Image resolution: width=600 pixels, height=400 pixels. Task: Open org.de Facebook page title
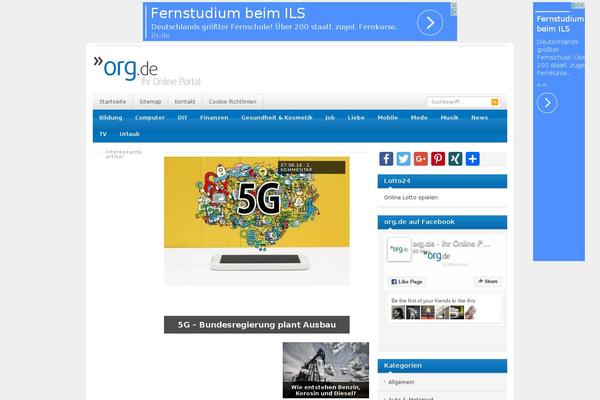tap(452, 244)
